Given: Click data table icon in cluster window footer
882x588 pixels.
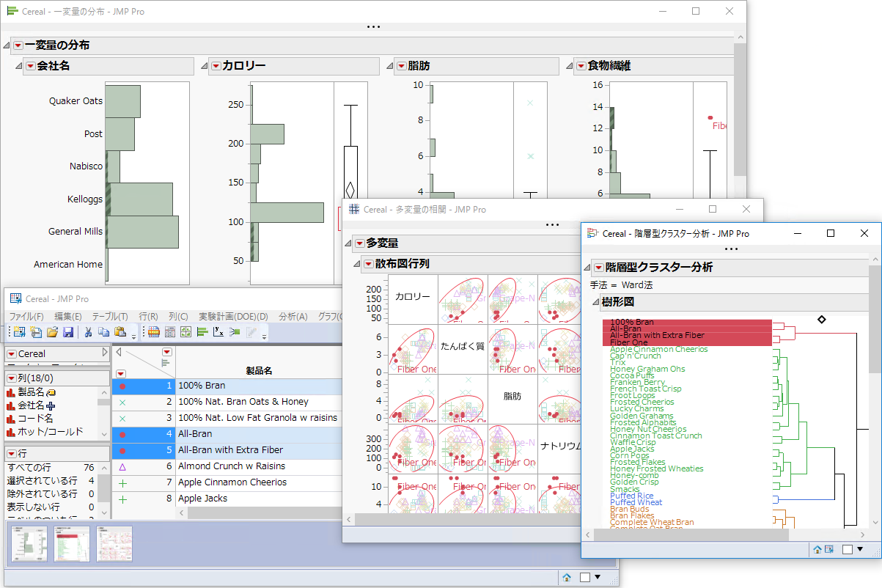Looking at the screenshot, I should click(829, 549).
